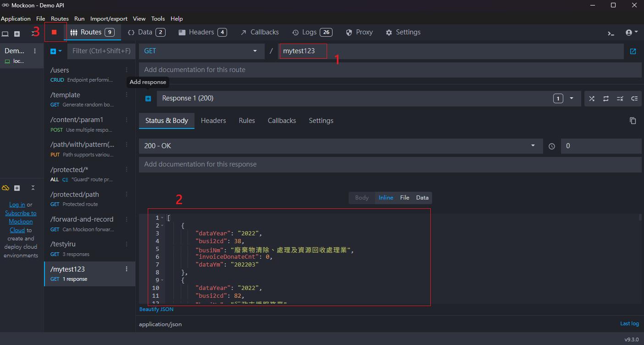This screenshot has height=345, width=644.
Task: Select response Rules sub-tab
Action: click(x=247, y=121)
